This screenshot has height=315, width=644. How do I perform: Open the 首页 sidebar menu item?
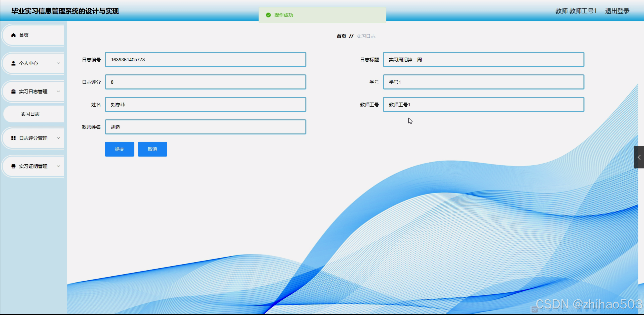pyautogui.click(x=24, y=35)
